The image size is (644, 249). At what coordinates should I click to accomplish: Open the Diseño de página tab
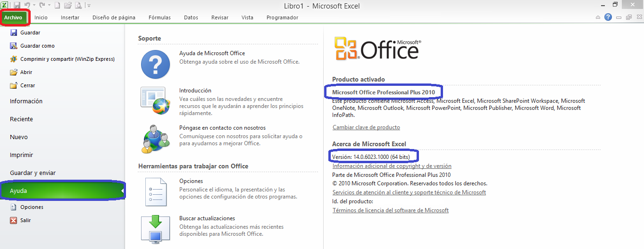click(x=114, y=17)
